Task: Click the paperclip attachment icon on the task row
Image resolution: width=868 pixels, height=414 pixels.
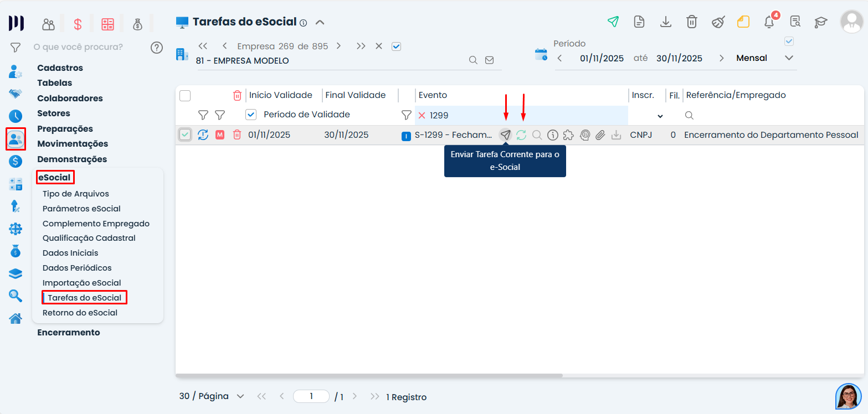Action: [x=600, y=134]
